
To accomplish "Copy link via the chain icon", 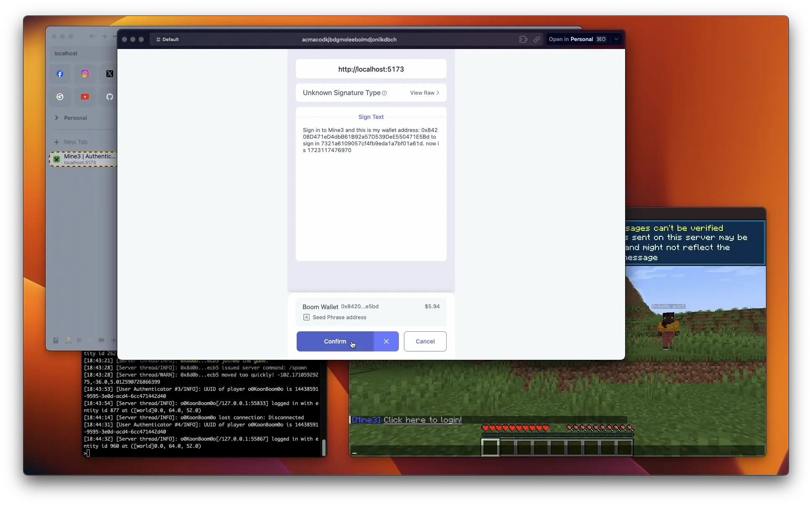I will tap(536, 39).
